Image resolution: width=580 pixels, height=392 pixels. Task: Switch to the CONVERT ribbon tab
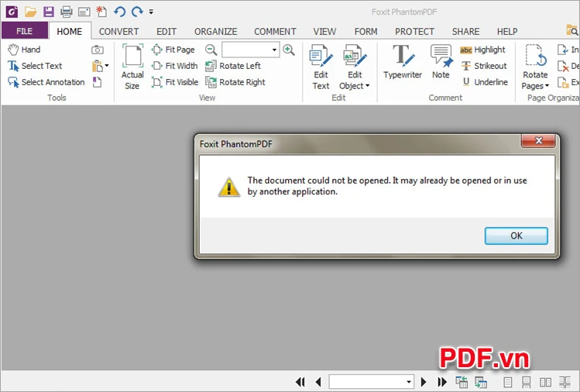tap(118, 32)
